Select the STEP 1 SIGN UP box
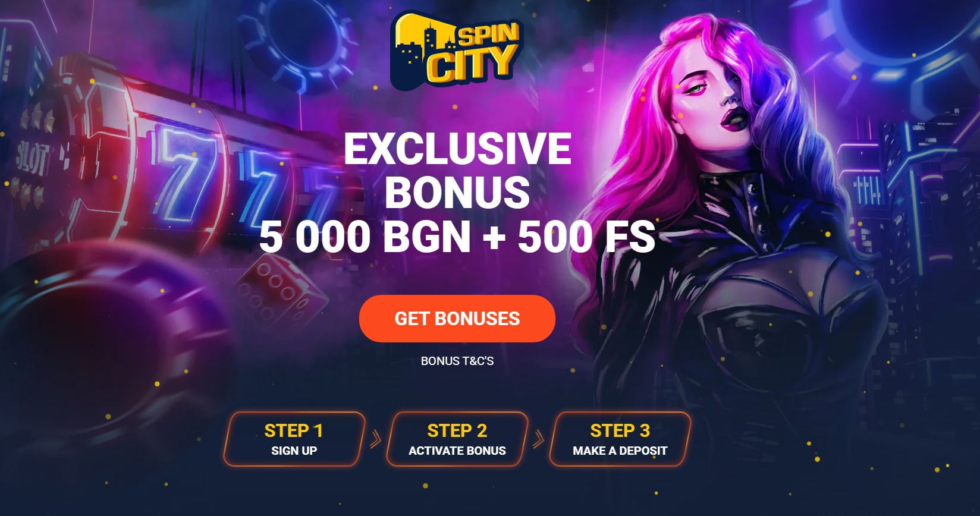Screen dimensions: 980x516 pos(294,439)
